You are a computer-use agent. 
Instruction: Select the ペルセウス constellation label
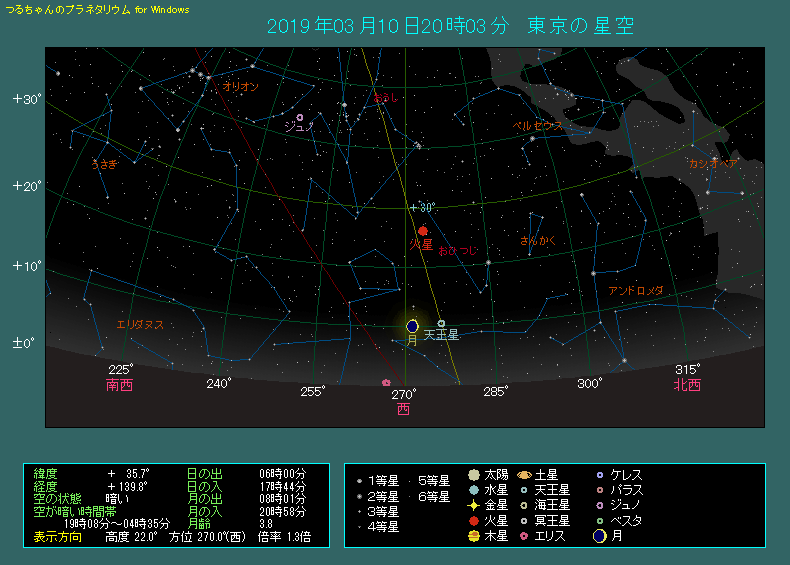pos(538,126)
